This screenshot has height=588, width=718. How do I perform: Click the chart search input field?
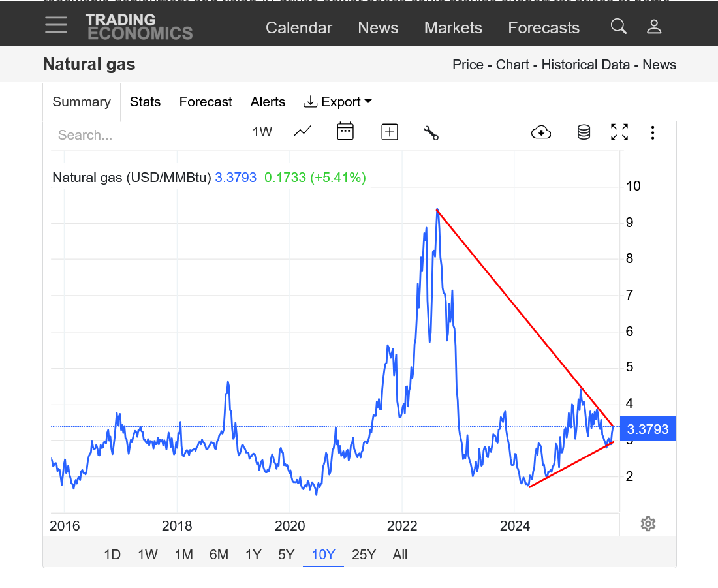pyautogui.click(x=140, y=135)
